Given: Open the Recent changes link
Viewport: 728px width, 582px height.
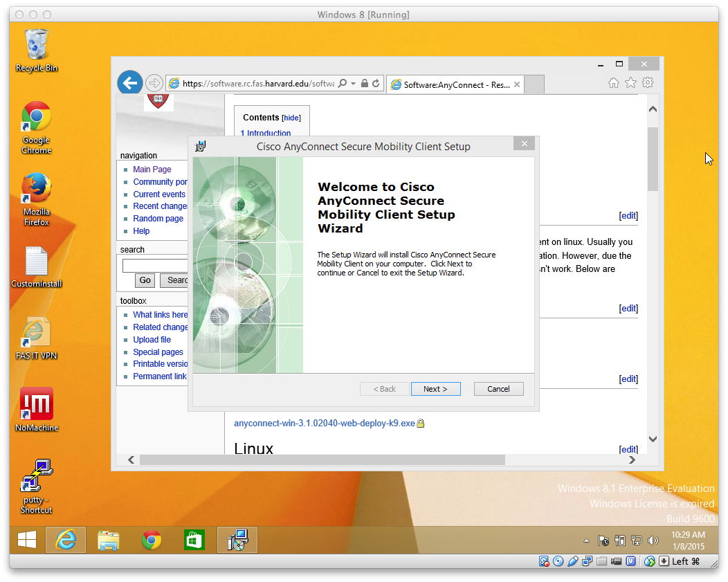Looking at the screenshot, I should click(160, 206).
